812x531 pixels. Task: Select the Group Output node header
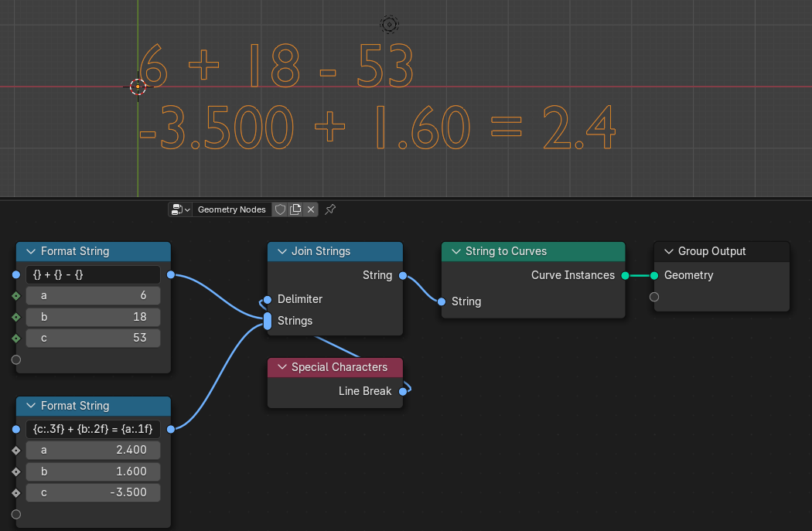pyautogui.click(x=722, y=251)
